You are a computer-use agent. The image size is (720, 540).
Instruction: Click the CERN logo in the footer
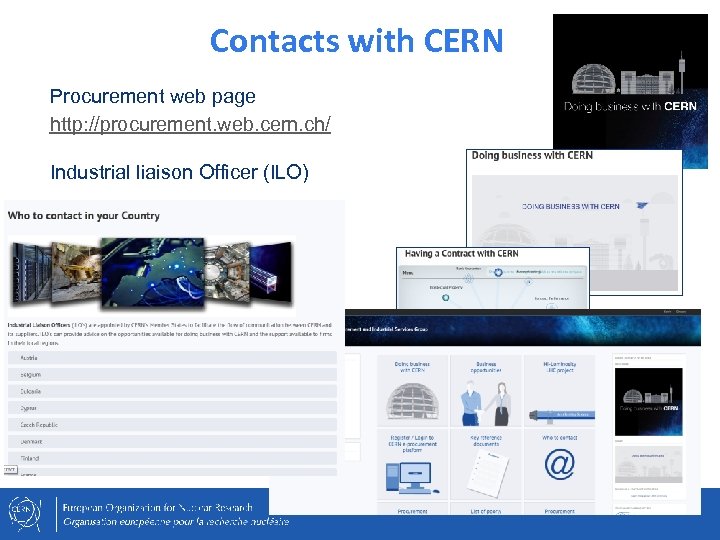click(25, 514)
